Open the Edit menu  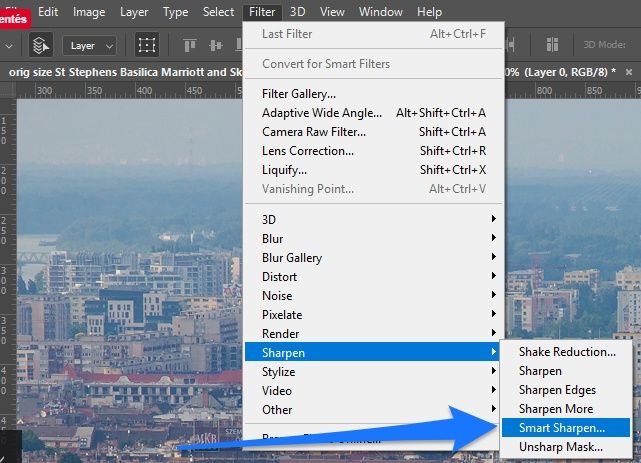[48, 12]
